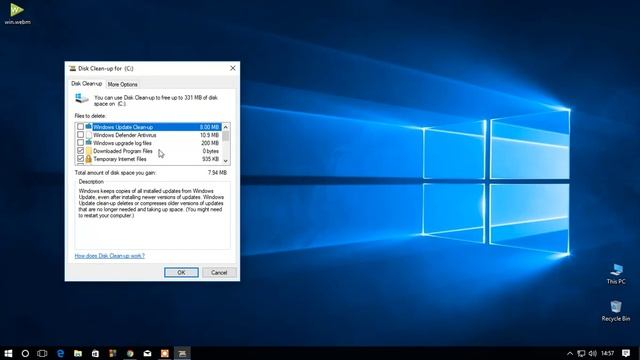Tick the Windows Defender Antivirus checkbox

pos(80,135)
